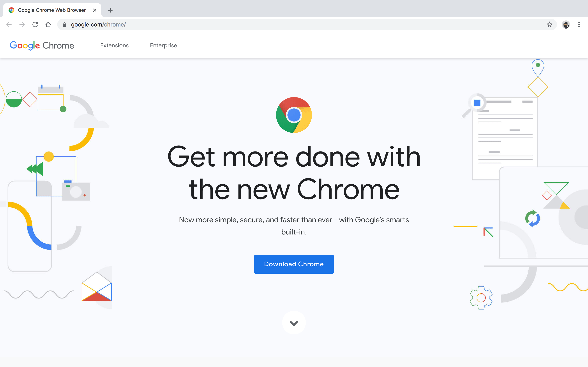
Task: Select the browser bookmark star icon
Action: pos(549,24)
